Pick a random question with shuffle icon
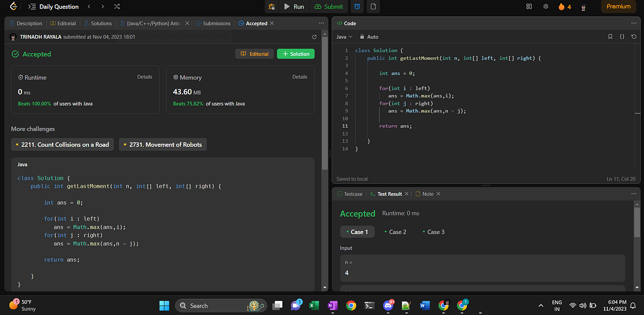The image size is (644, 315). pyautogui.click(x=117, y=6)
